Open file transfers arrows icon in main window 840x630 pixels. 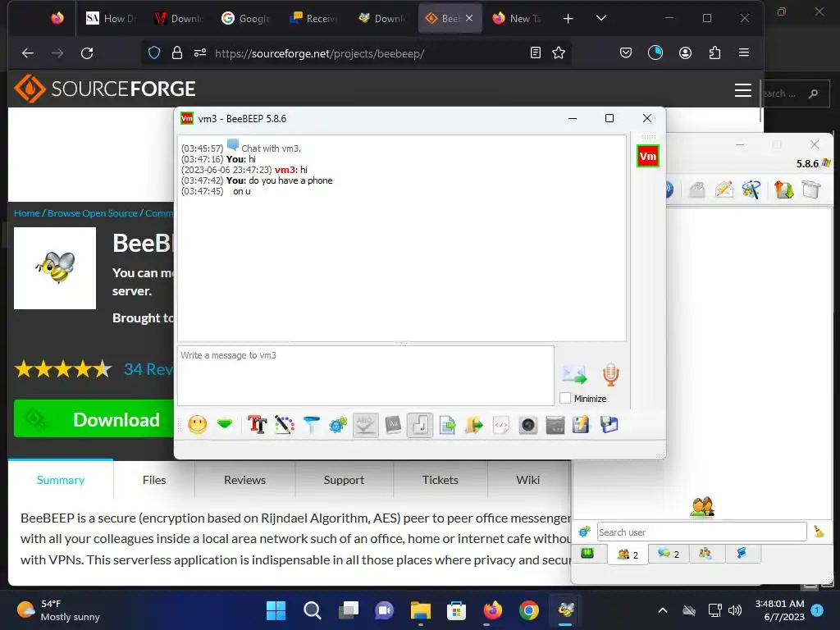[783, 189]
